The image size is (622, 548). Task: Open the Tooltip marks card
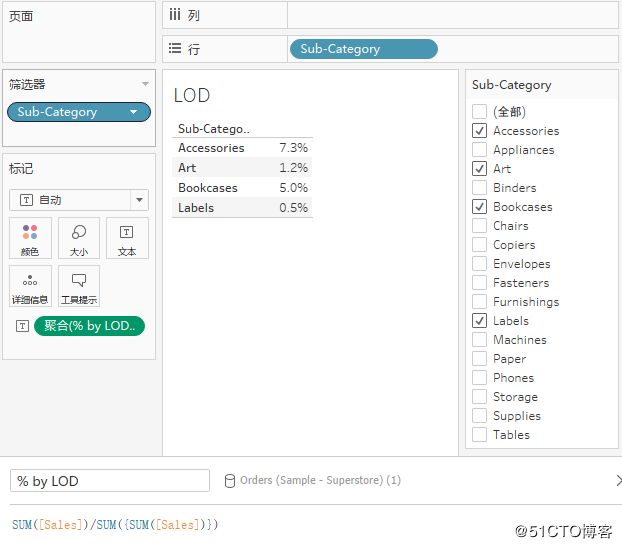[79, 286]
